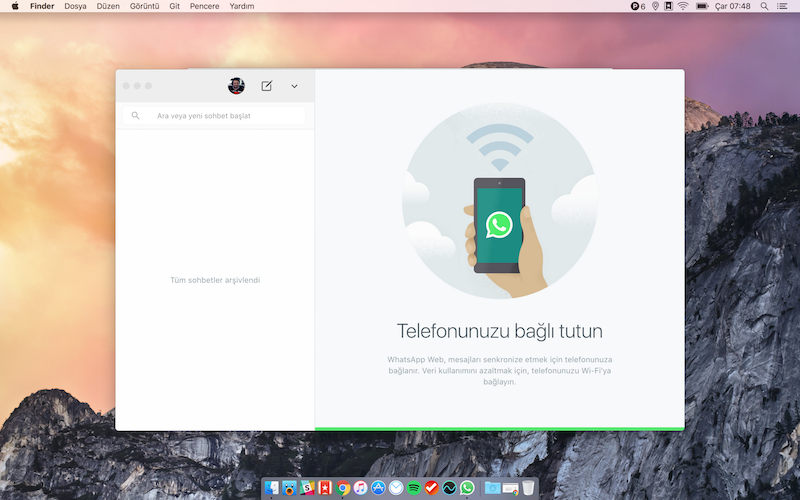Click the P status icon with 6 badge
Image resolution: width=800 pixels, height=500 pixels.
pyautogui.click(x=638, y=6)
